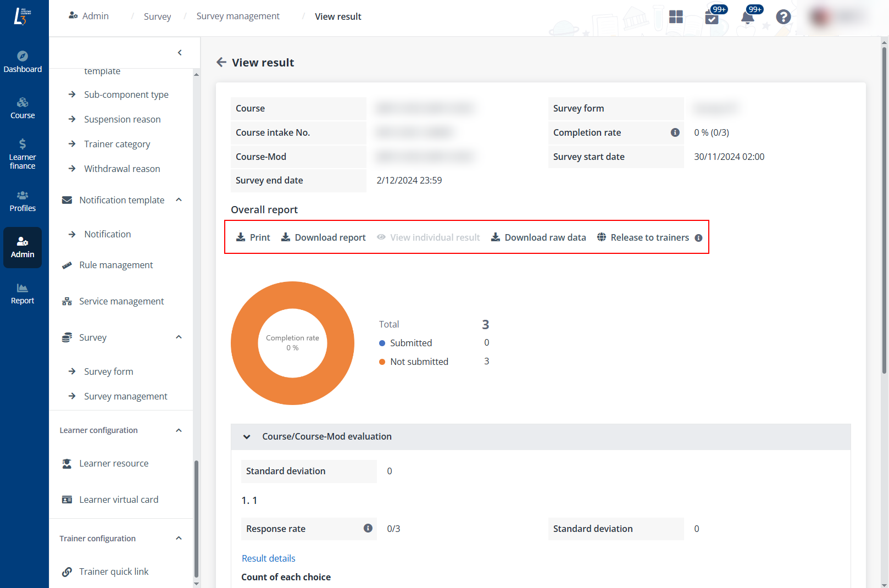This screenshot has height=588, width=889.
Task: Click the help question mark icon
Action: (x=783, y=17)
